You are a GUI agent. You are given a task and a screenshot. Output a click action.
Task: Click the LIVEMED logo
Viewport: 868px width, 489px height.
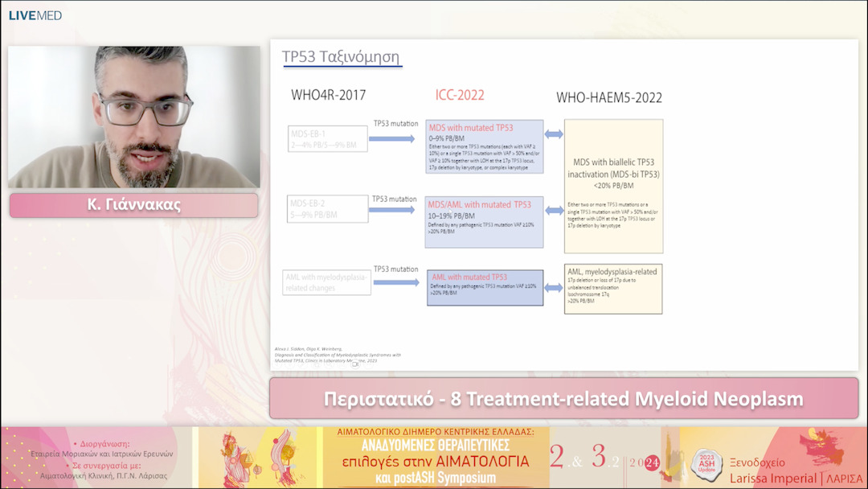coord(34,14)
